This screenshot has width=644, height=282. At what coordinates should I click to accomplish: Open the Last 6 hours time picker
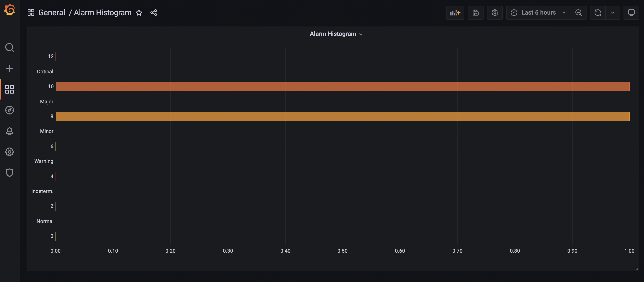click(538, 12)
